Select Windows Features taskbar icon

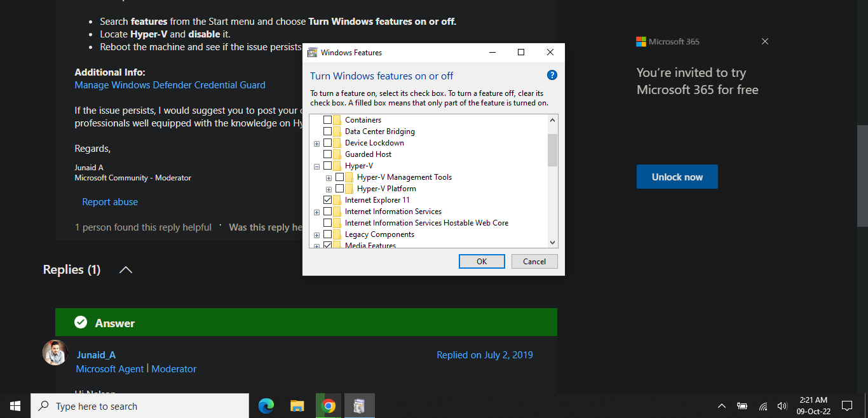pyautogui.click(x=360, y=406)
